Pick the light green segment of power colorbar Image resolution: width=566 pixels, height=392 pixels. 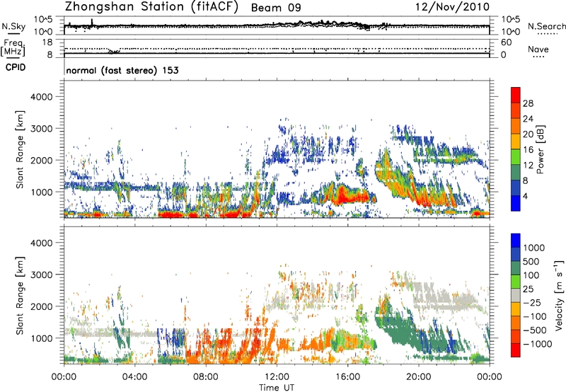pos(516,157)
